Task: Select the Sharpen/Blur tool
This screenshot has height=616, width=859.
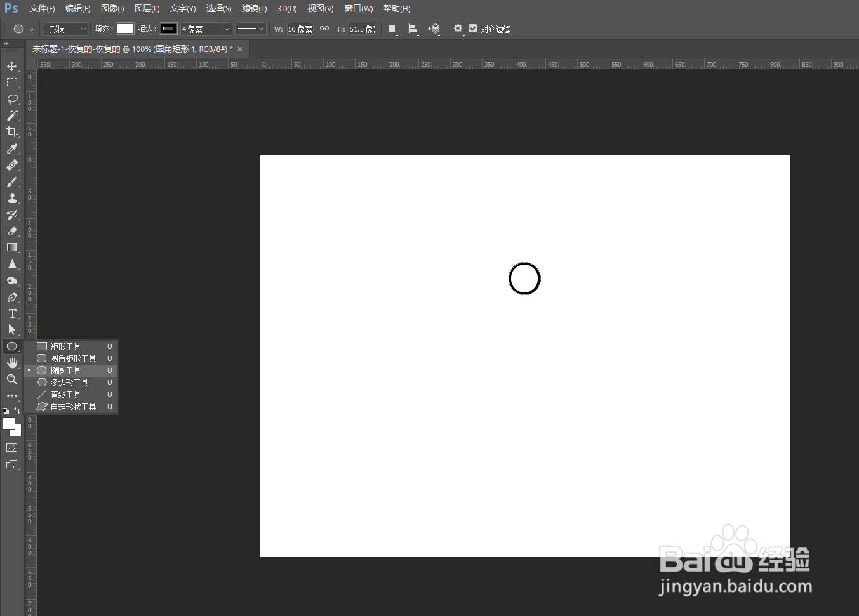Action: coord(11,264)
